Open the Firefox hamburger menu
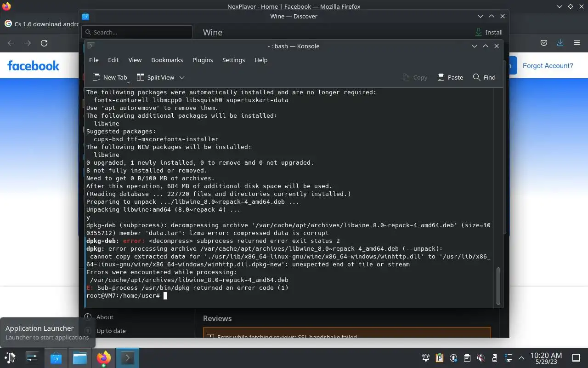Screen dimensions: 588x368 coord(577,43)
